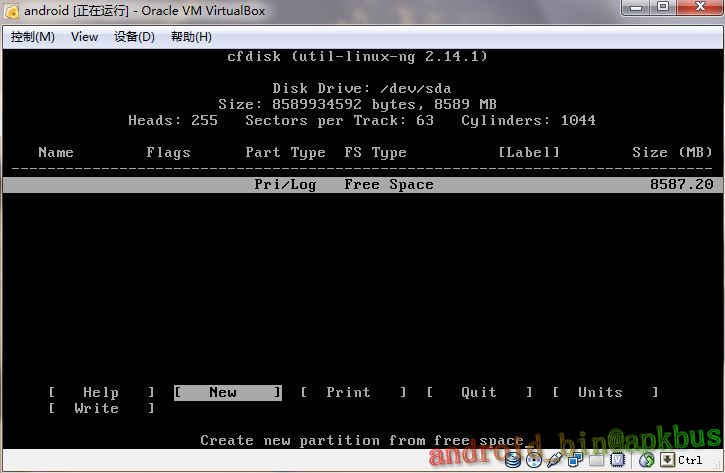Open the 控制(M) menu
The width and height of the screenshot is (725, 473).
click(32, 37)
